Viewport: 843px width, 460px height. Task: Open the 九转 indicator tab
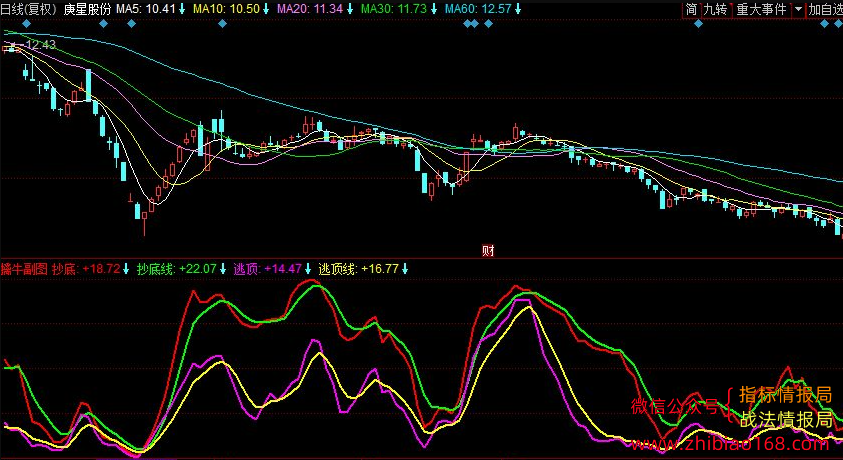point(716,9)
